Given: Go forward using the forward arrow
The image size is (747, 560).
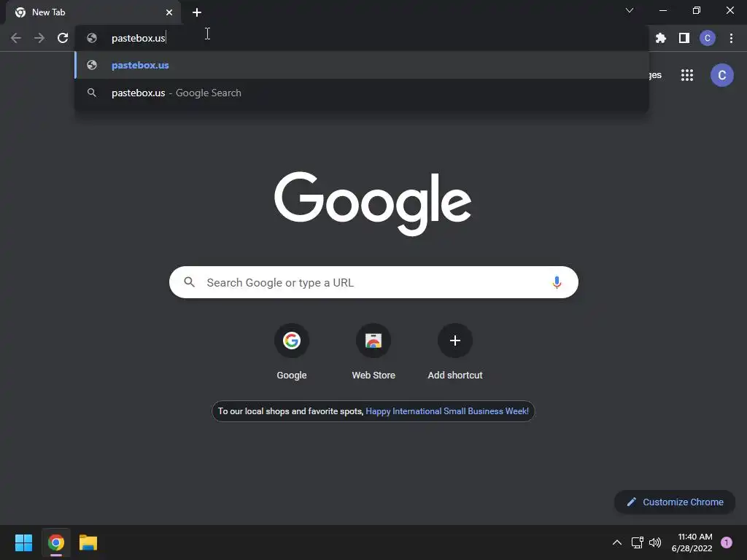Looking at the screenshot, I should (39, 38).
